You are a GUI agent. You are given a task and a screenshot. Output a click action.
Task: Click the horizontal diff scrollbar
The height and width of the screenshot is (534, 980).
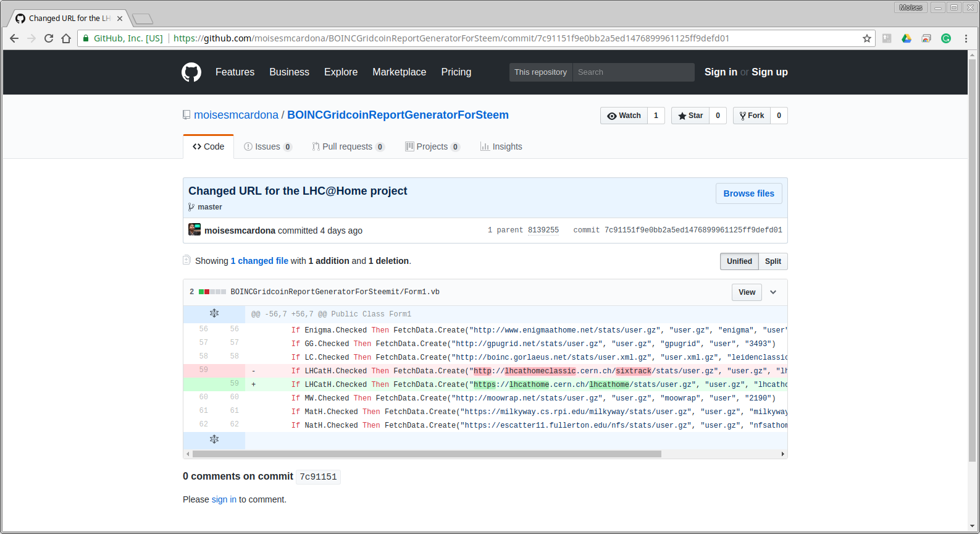point(427,454)
